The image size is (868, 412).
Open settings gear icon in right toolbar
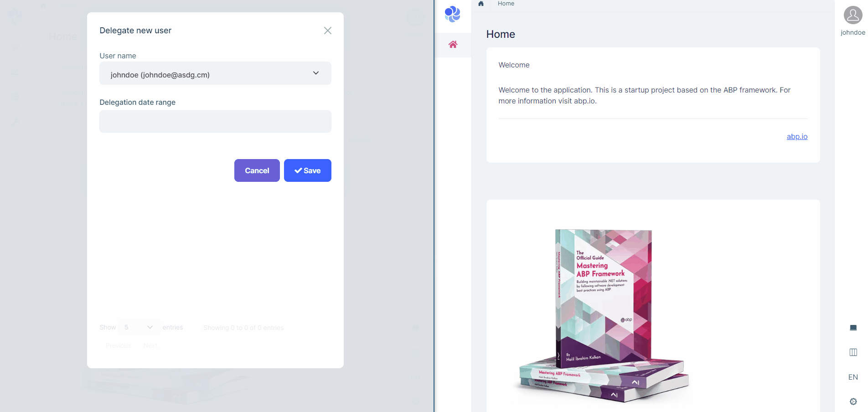point(853,402)
